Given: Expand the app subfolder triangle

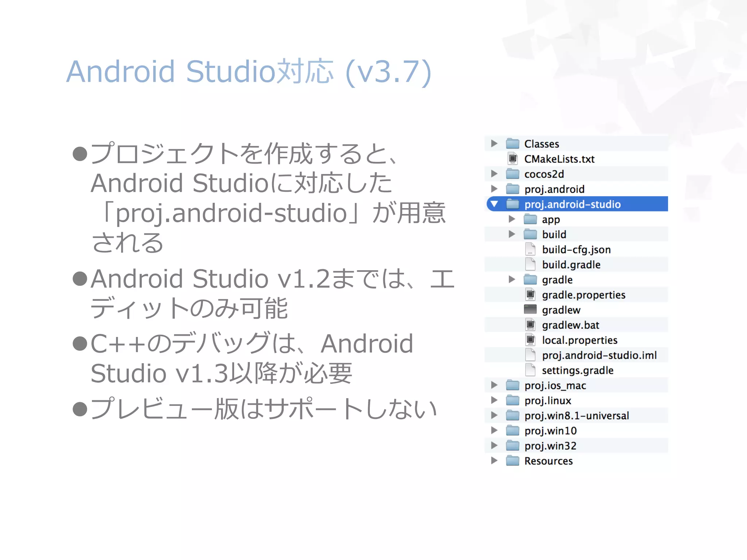Looking at the screenshot, I should (512, 219).
